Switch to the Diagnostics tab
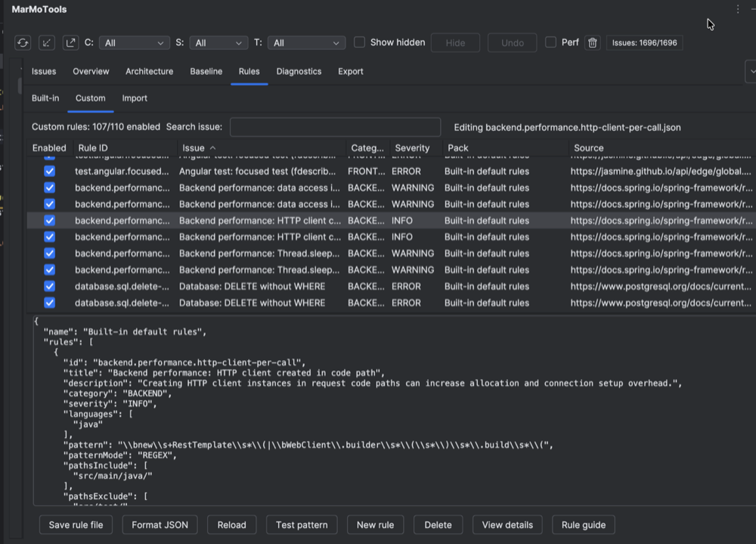Viewport: 756px width, 544px height. [299, 70]
